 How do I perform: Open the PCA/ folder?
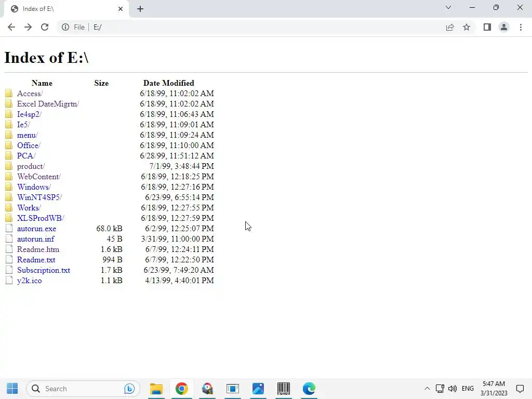coord(26,156)
